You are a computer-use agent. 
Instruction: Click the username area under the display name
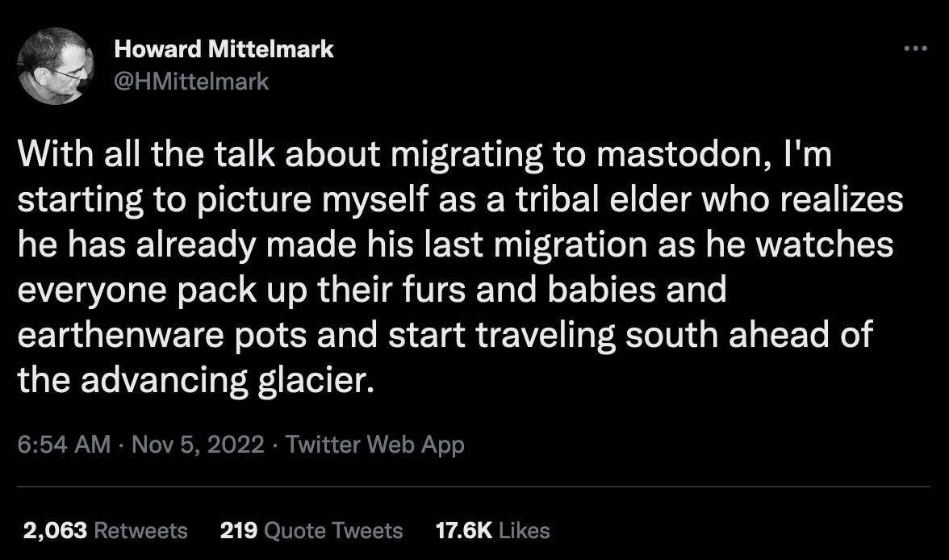194,81
